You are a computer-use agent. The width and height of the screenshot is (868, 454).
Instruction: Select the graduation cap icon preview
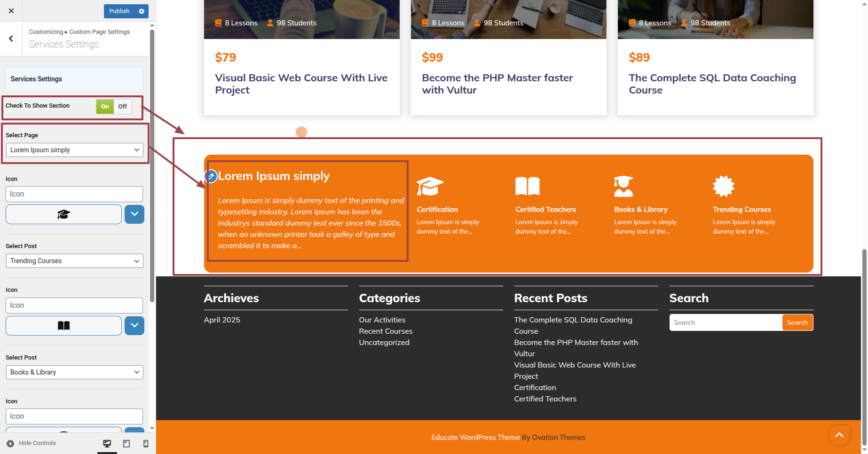63,214
